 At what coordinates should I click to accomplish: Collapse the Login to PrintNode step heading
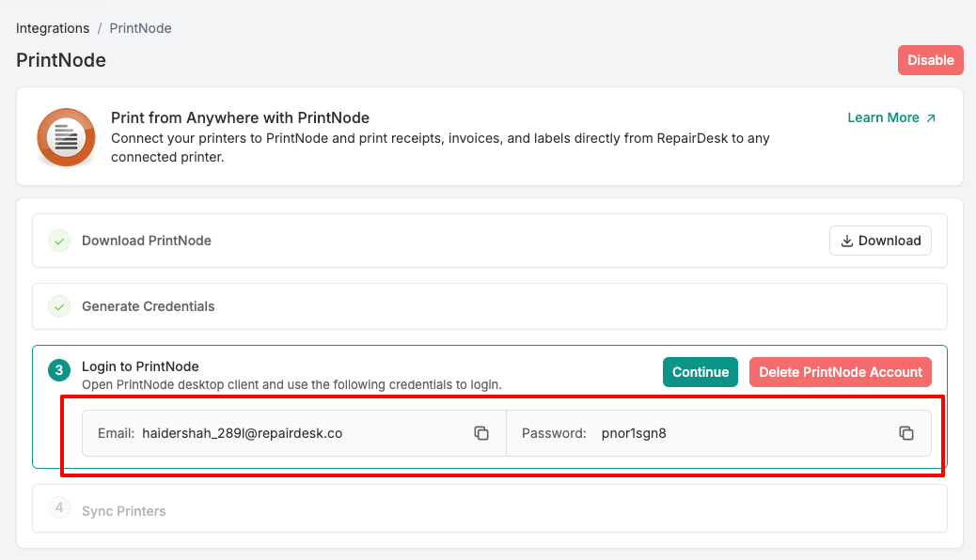point(140,366)
